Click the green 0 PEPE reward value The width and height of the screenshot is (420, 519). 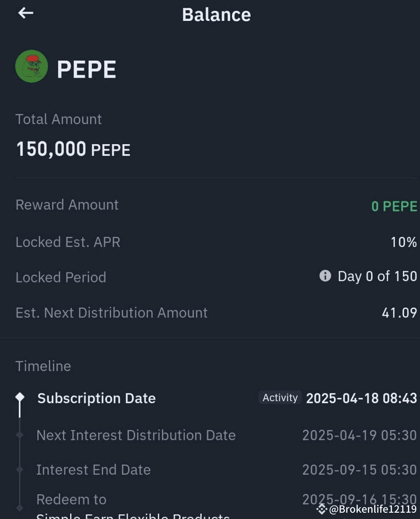point(394,206)
